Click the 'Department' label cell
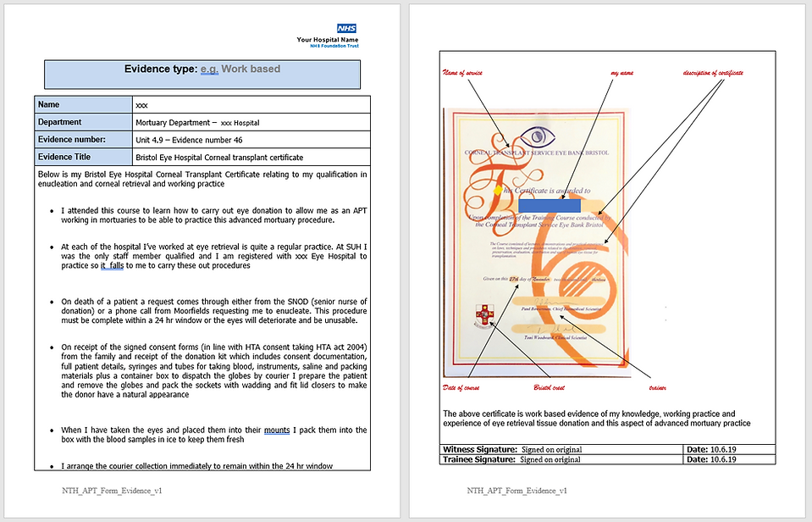Viewport: 812px width, 522px height. pos(83,122)
